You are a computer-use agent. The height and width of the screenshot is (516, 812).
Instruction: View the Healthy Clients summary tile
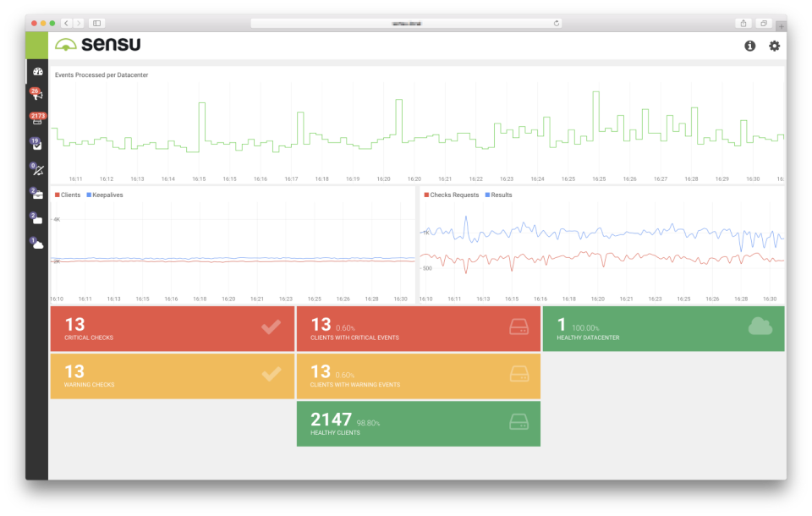(x=418, y=421)
